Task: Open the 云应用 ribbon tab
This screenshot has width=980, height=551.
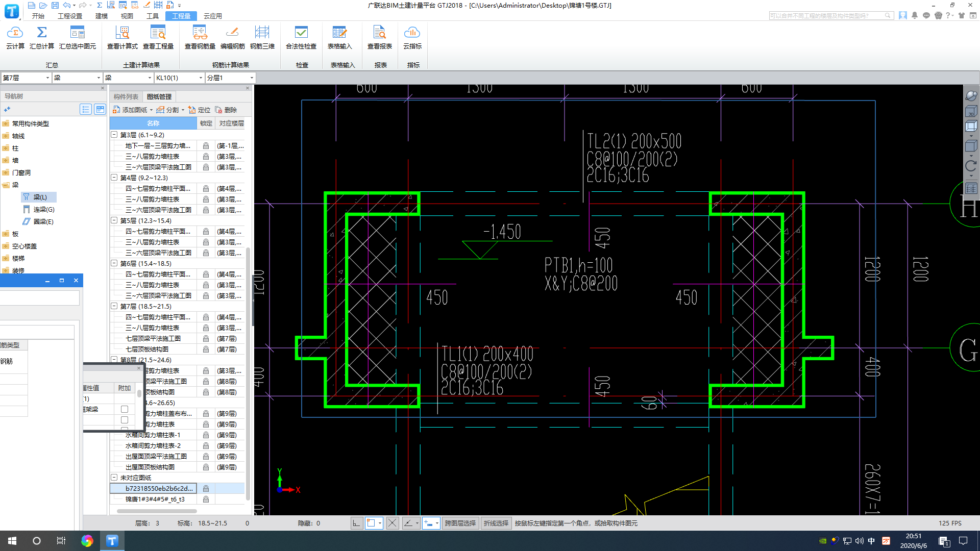Action: 213,16
